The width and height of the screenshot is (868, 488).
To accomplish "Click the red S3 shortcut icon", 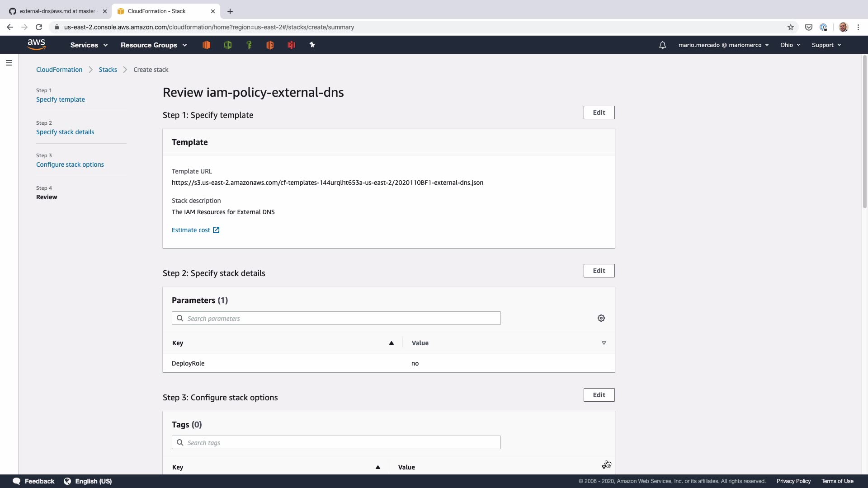I will point(291,45).
